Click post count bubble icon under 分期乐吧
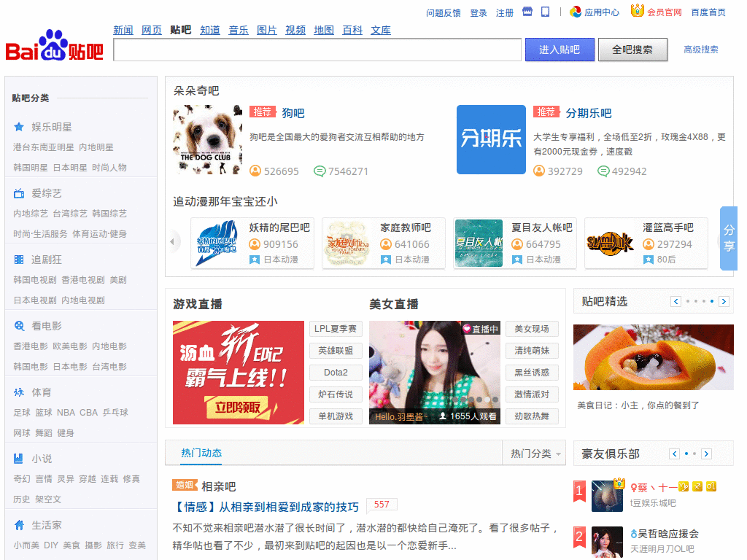The height and width of the screenshot is (560, 747). 603,171
